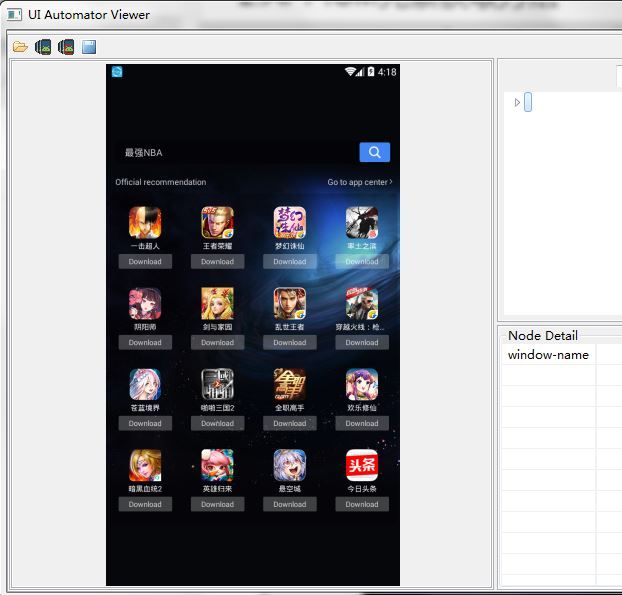Tap the 梦幻诛仙 game icon
Viewport: 622px width, 595px height.
[x=290, y=223]
